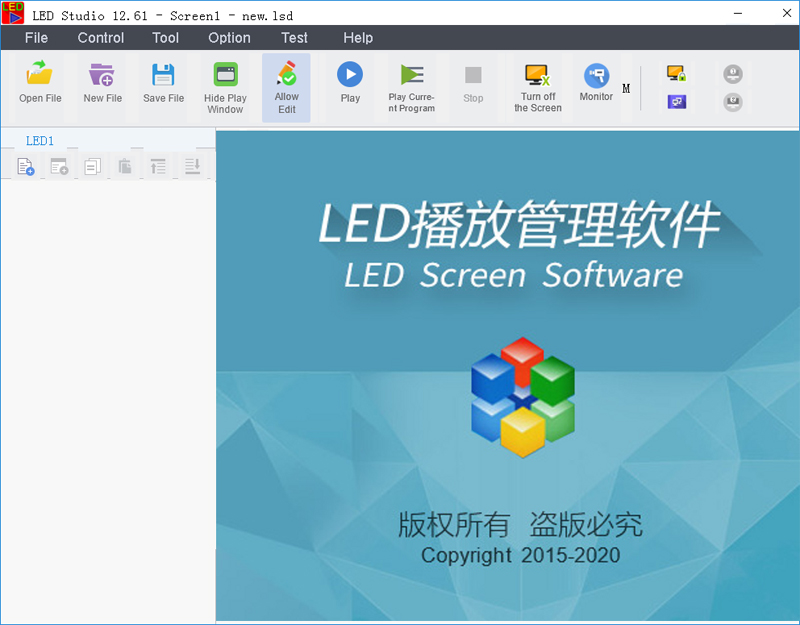This screenshot has width=800, height=625.
Task: Save the current file
Action: pos(163,85)
